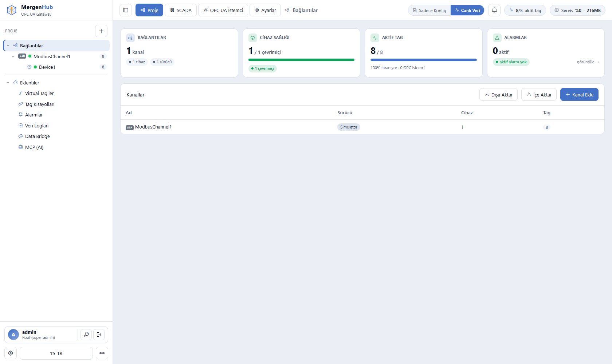Click the İçe Aktar button
The image size is (612, 364).
(x=539, y=95)
